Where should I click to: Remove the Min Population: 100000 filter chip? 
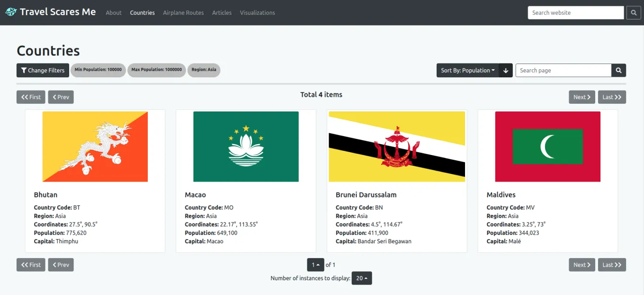click(98, 70)
